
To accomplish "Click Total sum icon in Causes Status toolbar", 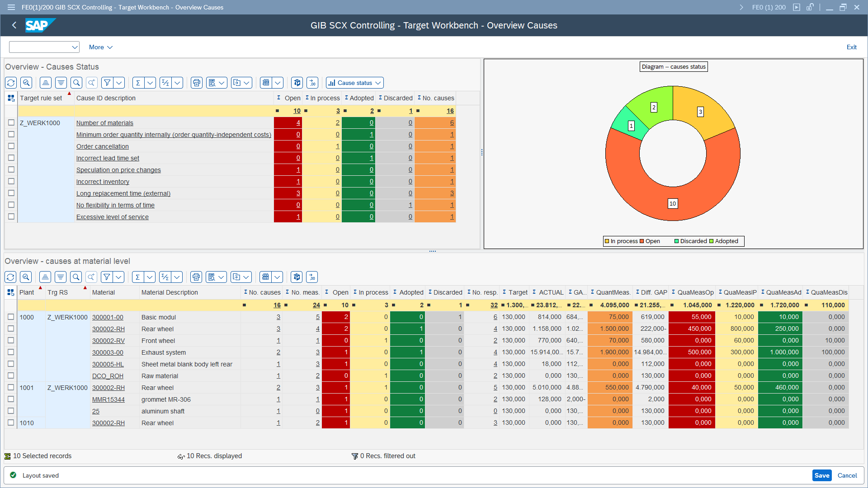I will [138, 83].
